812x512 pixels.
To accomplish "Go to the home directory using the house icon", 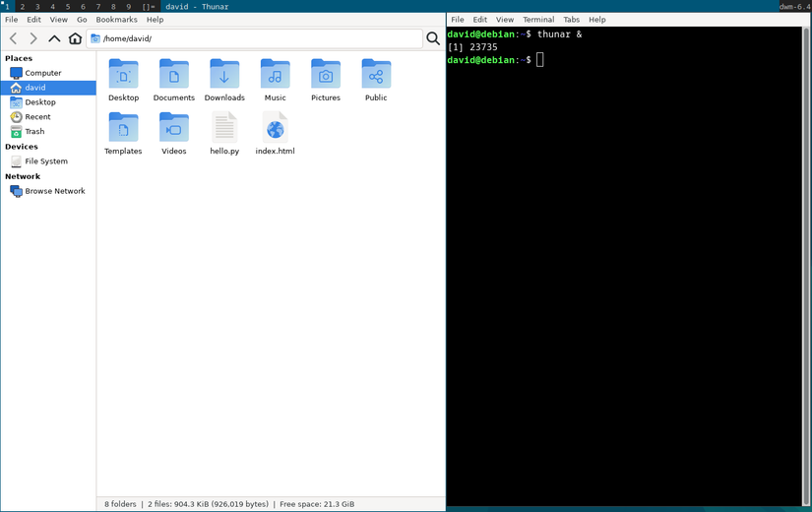I will point(75,38).
